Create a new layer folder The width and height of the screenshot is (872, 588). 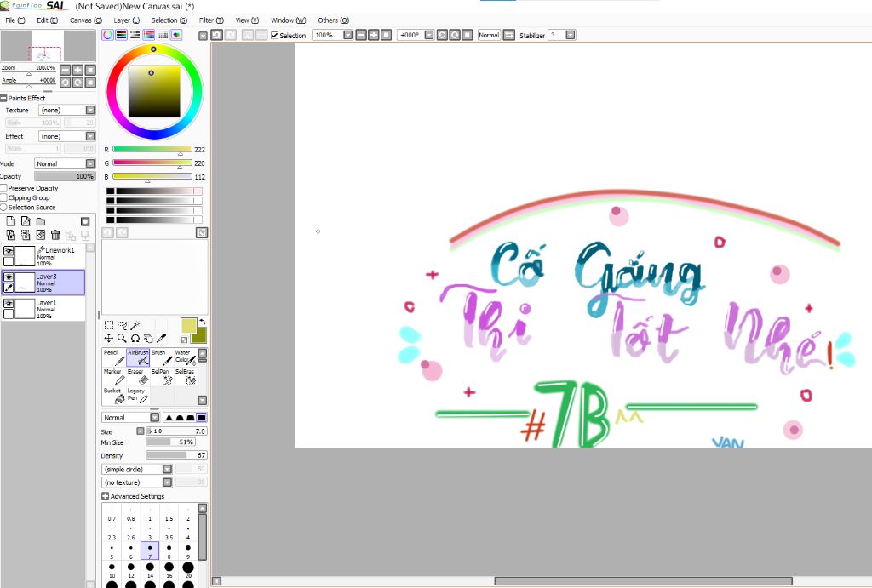(x=41, y=221)
